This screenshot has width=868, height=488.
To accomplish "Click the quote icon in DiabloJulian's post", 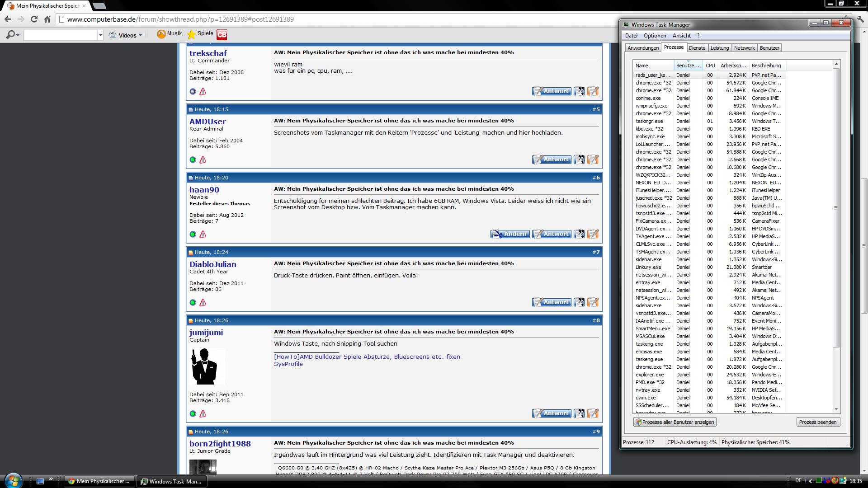I will [x=579, y=302].
